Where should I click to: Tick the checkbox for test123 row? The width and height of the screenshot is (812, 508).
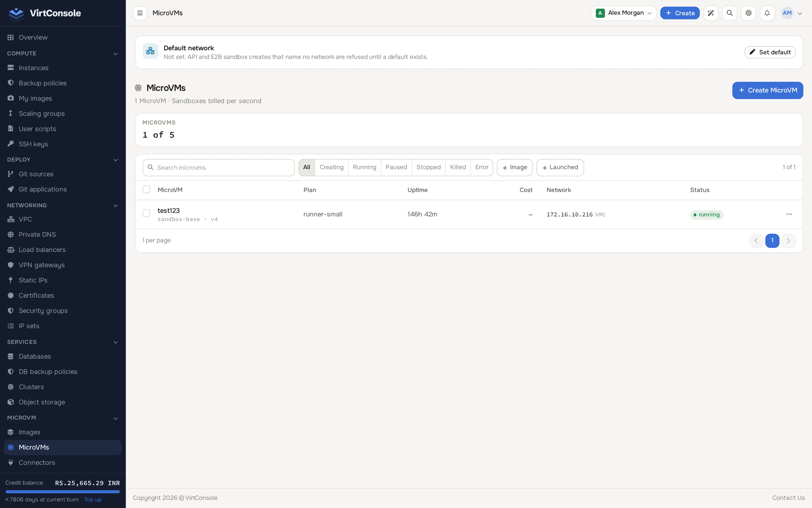146,213
